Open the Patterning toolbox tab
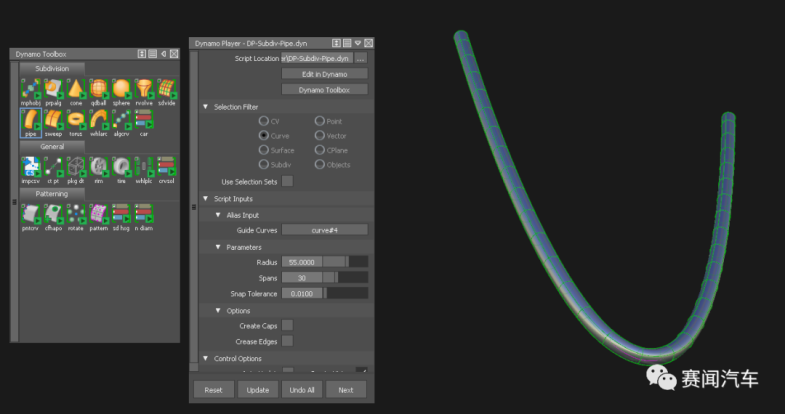 tap(52, 193)
